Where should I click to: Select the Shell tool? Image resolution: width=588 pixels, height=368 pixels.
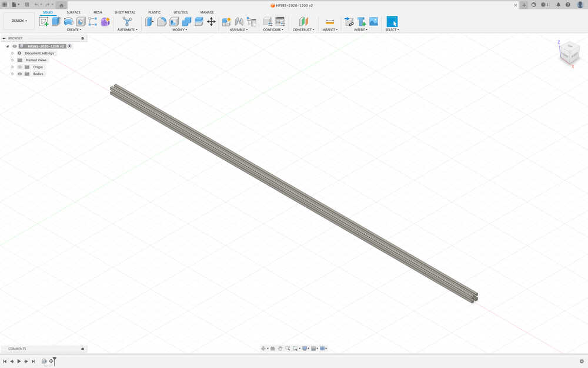[174, 21]
